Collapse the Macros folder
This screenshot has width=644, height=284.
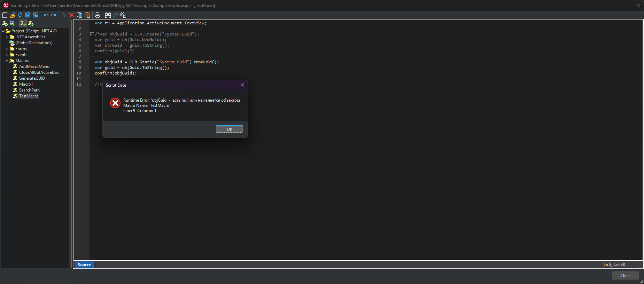7,61
